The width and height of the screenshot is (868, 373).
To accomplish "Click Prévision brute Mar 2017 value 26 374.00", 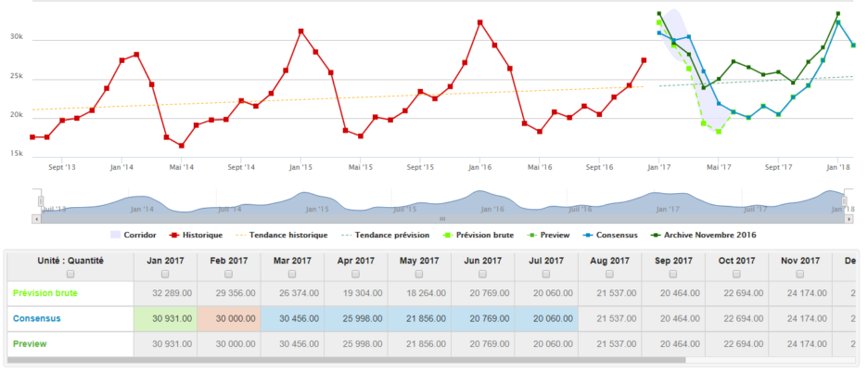I will pos(297,293).
